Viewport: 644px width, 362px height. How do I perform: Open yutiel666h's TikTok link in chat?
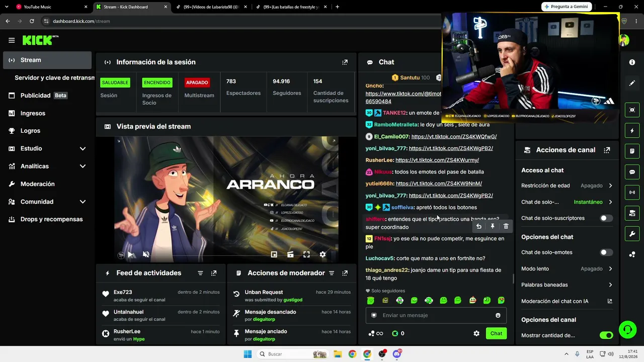tap(439, 184)
